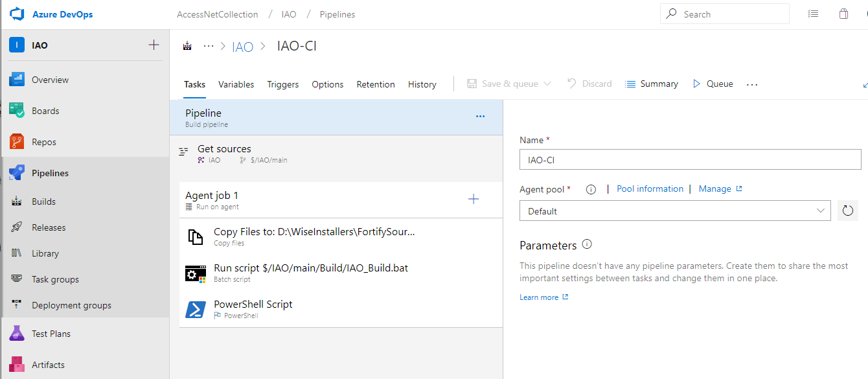
Task: Open Releases rocket icon
Action: click(17, 227)
